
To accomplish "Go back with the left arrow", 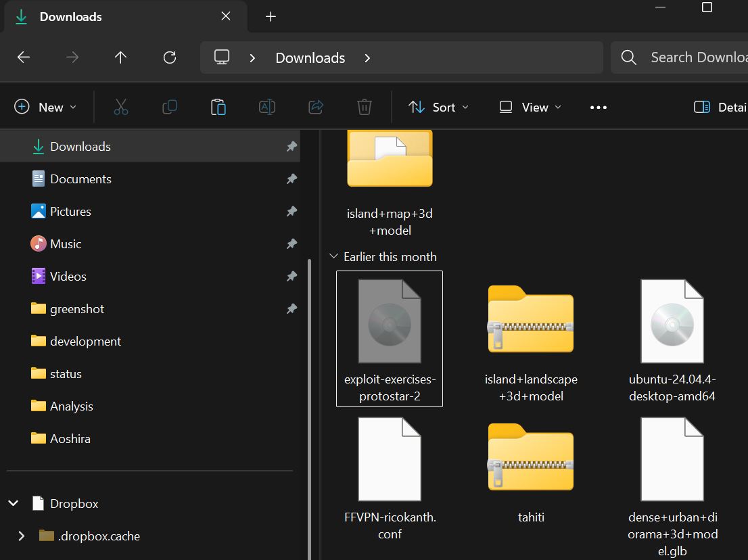I will tap(24, 57).
